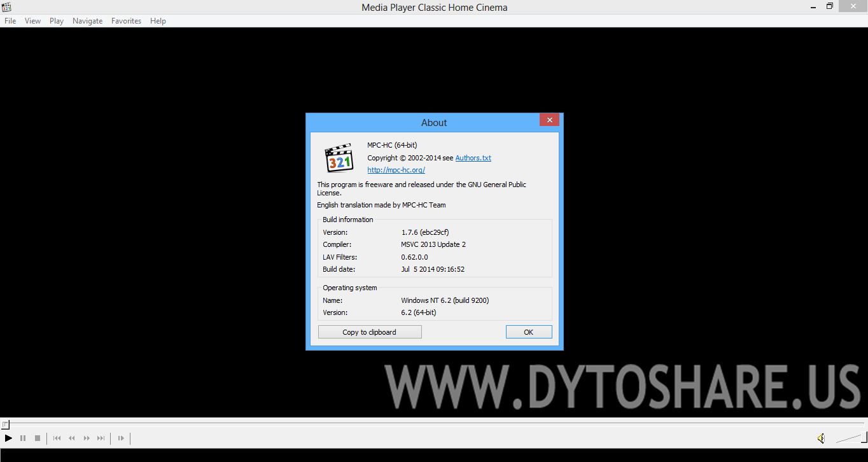Visit the http://mpc-hc.org/ link

pos(396,170)
